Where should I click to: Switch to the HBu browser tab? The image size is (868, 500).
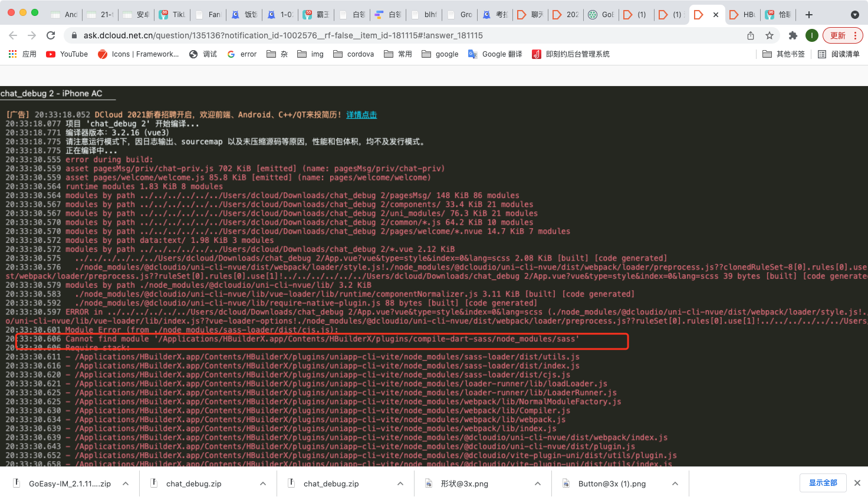(x=742, y=15)
